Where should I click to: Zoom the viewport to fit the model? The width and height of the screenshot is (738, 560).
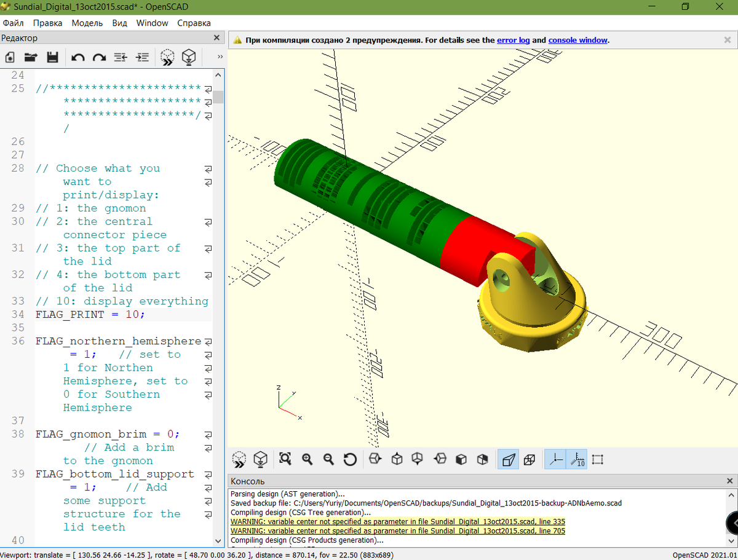click(285, 459)
